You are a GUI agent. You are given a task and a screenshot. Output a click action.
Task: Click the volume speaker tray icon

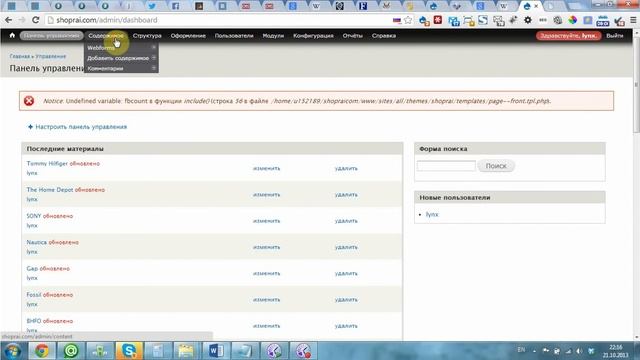579,351
